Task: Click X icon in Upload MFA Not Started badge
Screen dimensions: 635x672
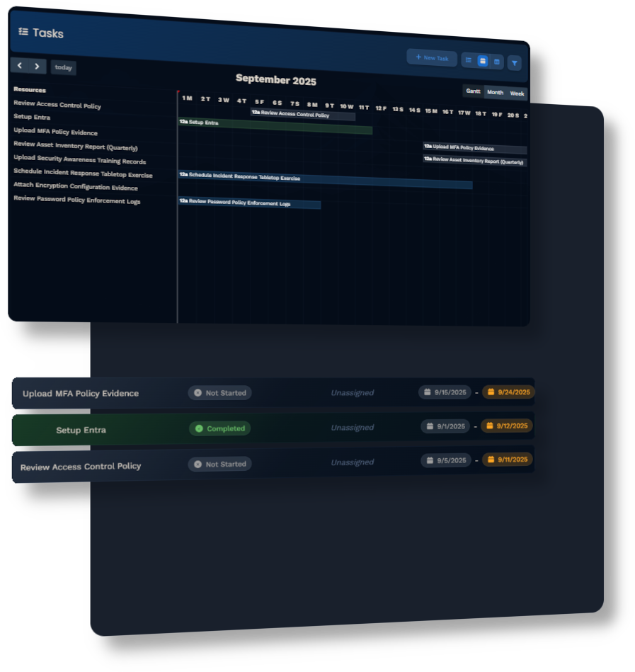Action: [x=198, y=392]
